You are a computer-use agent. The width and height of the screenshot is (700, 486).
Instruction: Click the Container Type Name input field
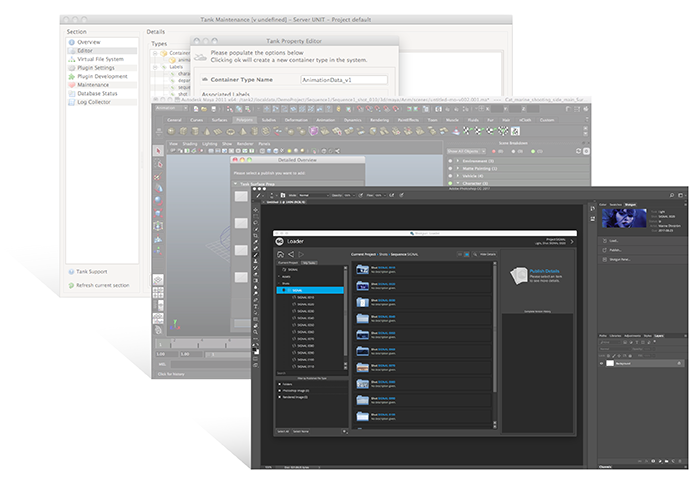click(x=344, y=80)
